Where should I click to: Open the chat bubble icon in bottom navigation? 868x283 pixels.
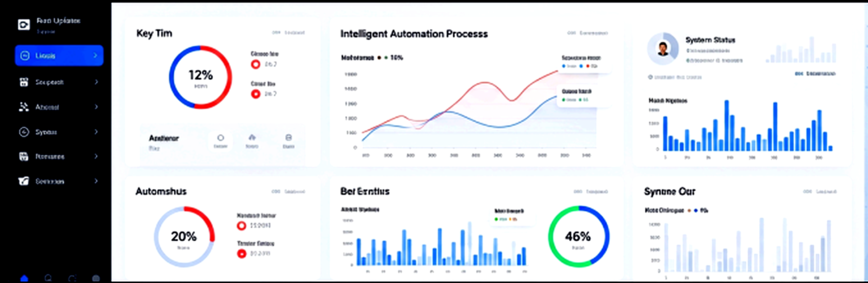click(48, 278)
